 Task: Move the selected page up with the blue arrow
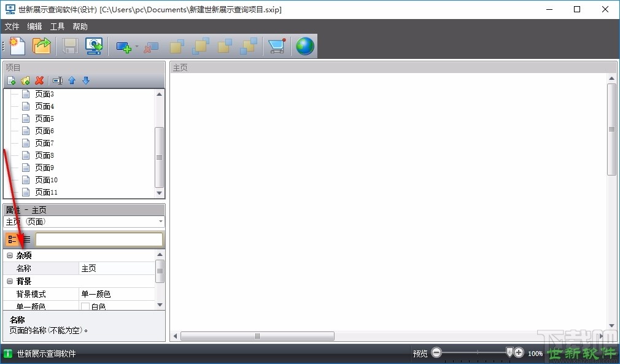(72, 80)
